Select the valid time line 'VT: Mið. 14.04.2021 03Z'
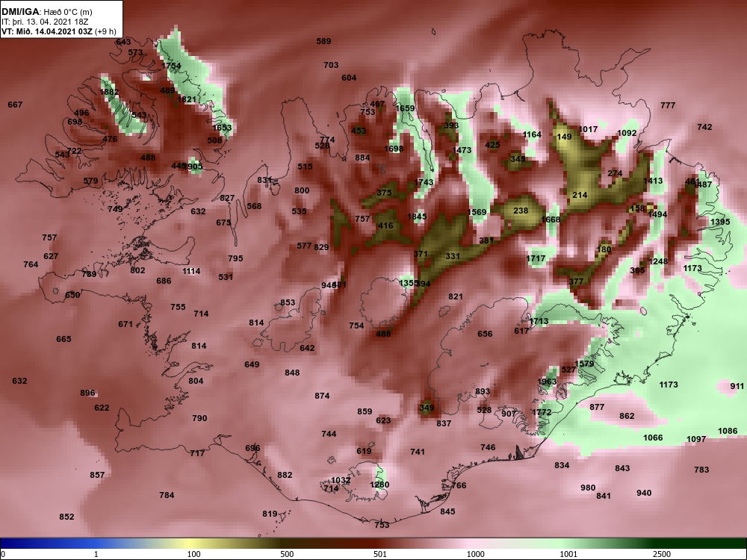This screenshot has width=747, height=560. coord(48,32)
